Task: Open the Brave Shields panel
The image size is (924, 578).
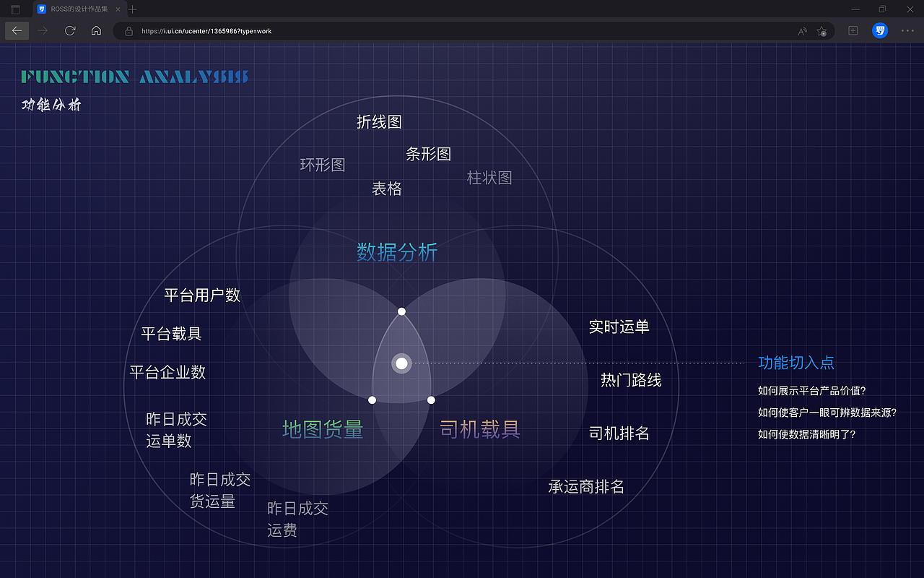Action: point(879,30)
